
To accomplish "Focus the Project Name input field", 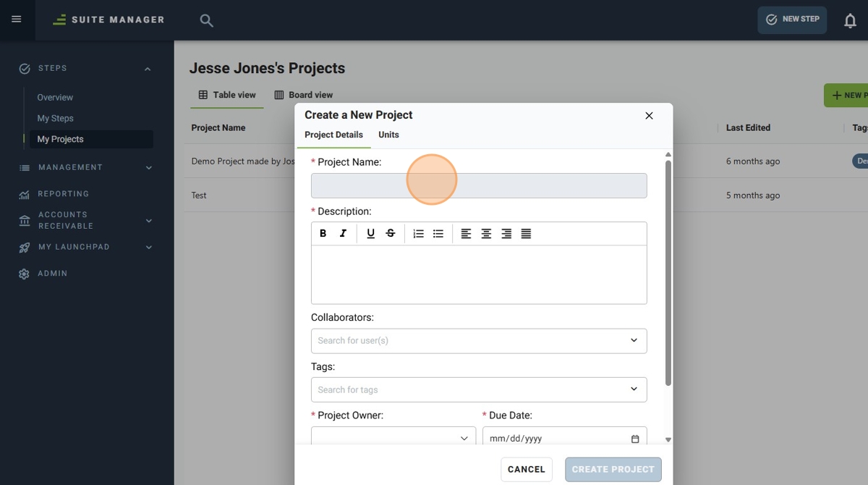I will (479, 186).
